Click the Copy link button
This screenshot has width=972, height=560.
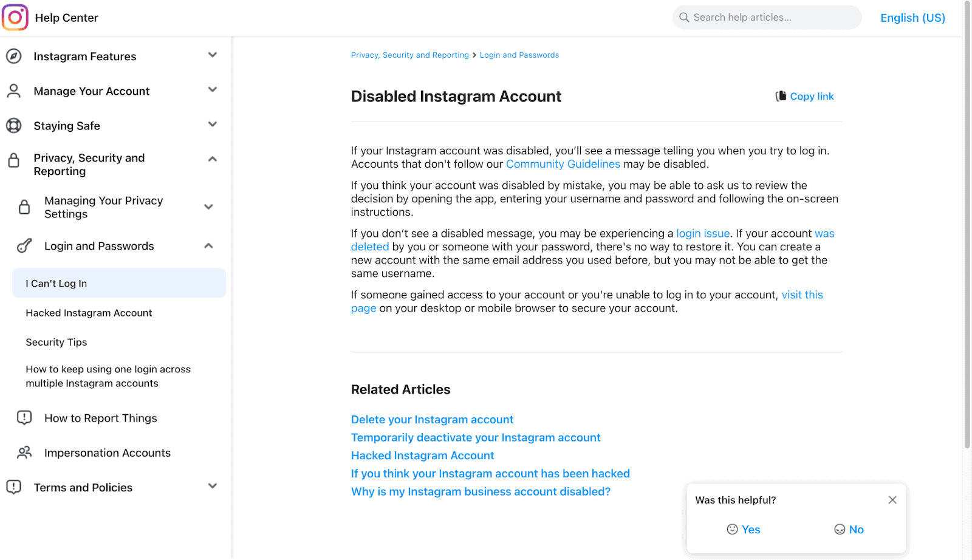[x=805, y=96]
